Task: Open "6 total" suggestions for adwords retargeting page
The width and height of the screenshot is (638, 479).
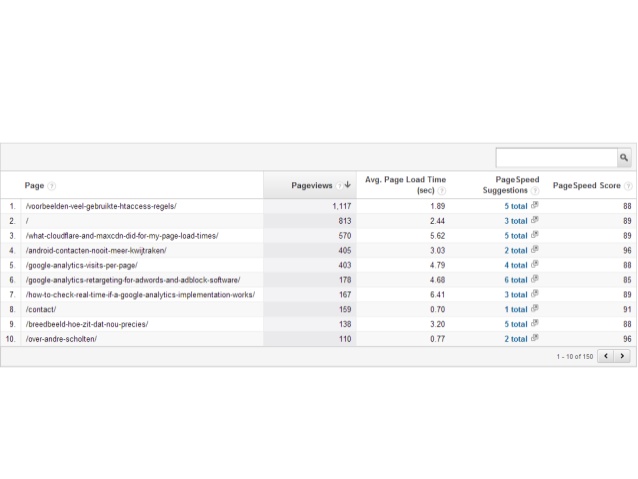Action: [515, 280]
